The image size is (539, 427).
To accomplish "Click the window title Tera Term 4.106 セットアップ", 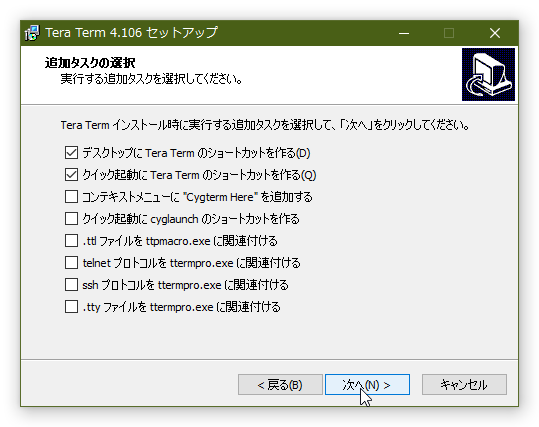I will (x=132, y=33).
